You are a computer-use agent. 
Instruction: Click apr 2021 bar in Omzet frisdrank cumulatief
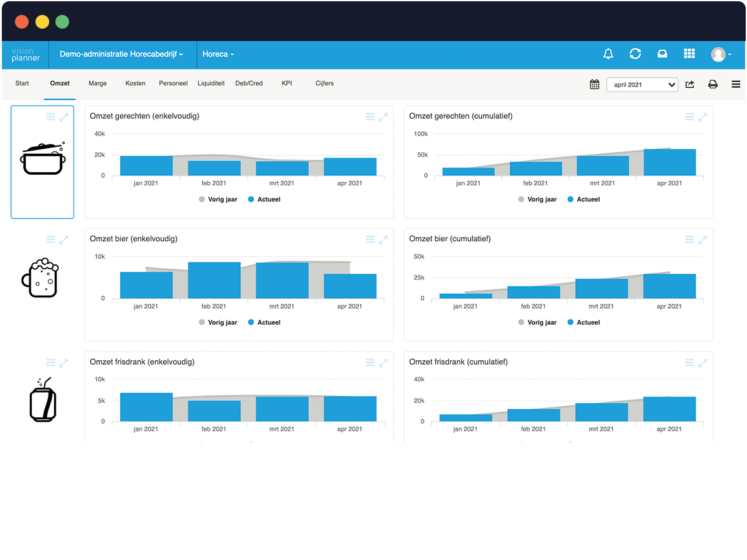670,409
